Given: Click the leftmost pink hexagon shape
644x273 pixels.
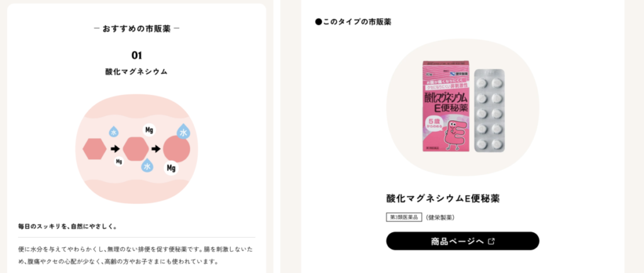Looking at the screenshot, I should [x=94, y=148].
